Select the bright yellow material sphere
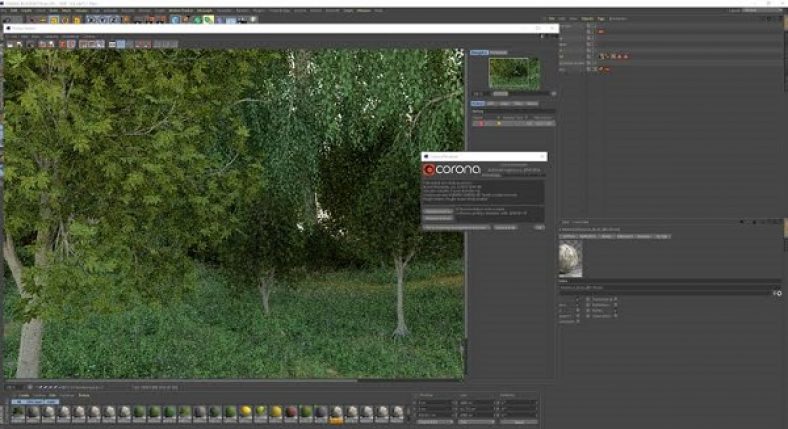This screenshot has width=788, height=429. pyautogui.click(x=245, y=412)
